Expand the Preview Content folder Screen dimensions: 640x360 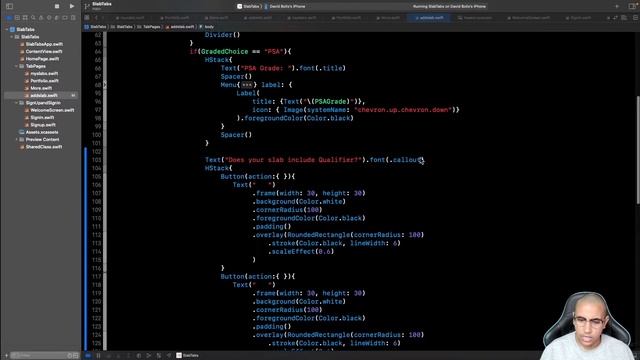16,140
